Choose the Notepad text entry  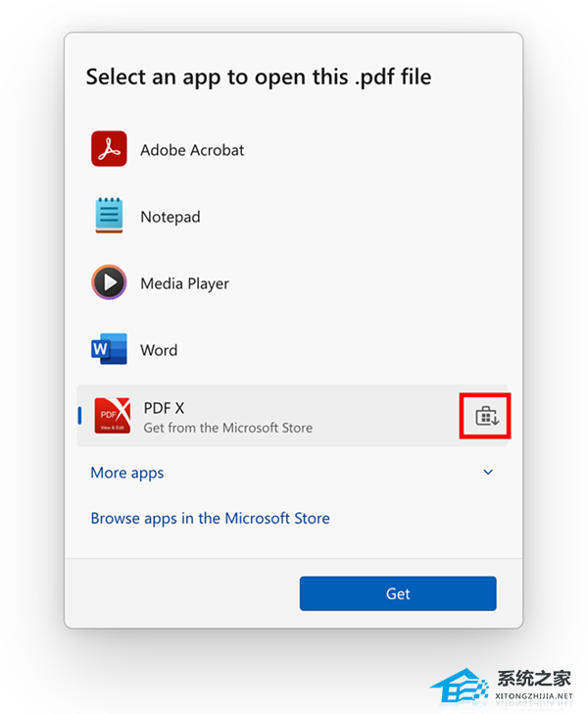pos(171,217)
